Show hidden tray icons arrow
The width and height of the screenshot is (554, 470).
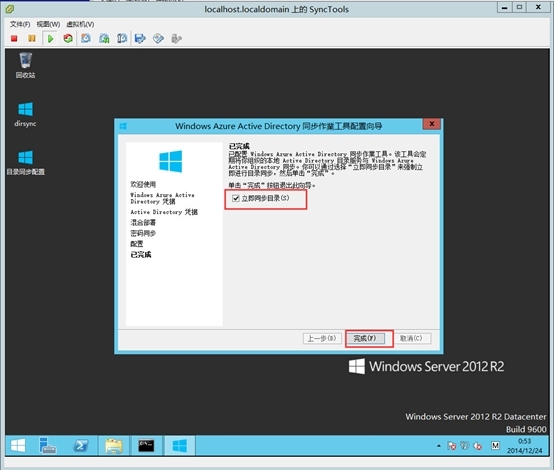pyautogui.click(x=438, y=446)
